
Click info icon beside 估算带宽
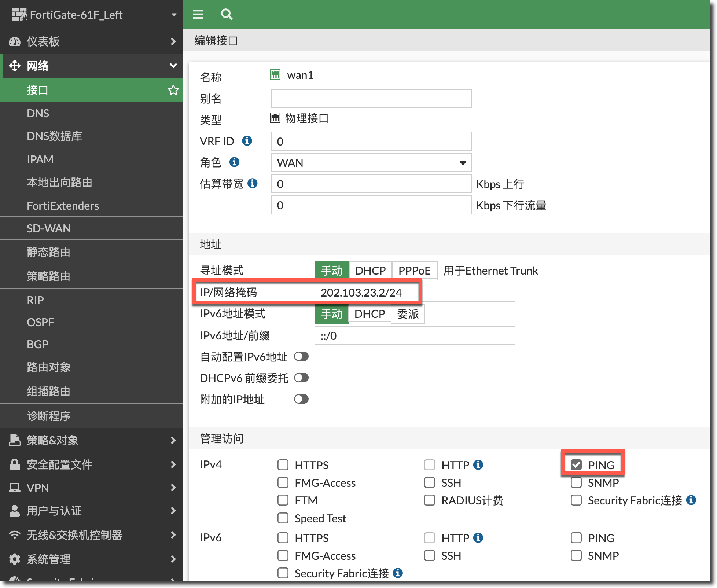tap(253, 183)
